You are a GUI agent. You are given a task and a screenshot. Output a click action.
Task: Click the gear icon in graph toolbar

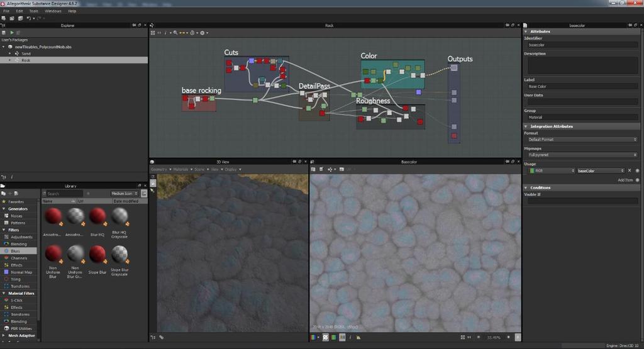[x=202, y=33]
